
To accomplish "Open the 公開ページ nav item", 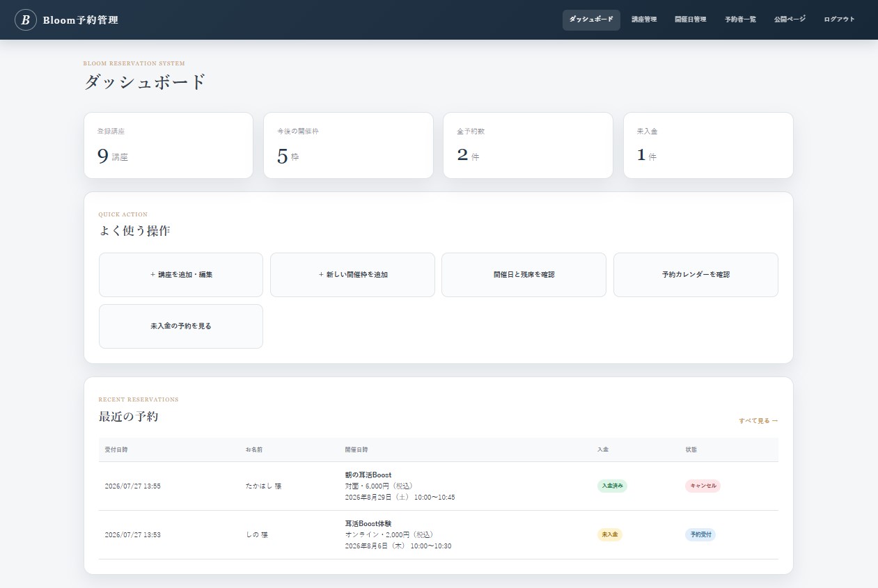I will click(x=790, y=19).
